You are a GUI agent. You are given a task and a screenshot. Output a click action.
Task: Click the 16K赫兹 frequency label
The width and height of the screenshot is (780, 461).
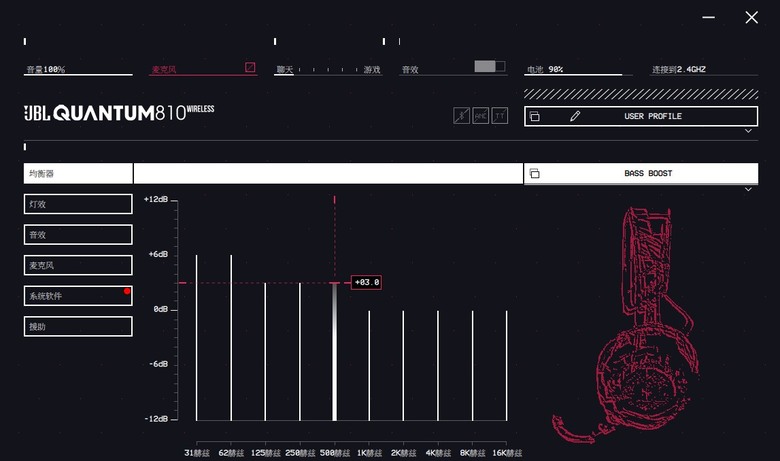click(507, 453)
